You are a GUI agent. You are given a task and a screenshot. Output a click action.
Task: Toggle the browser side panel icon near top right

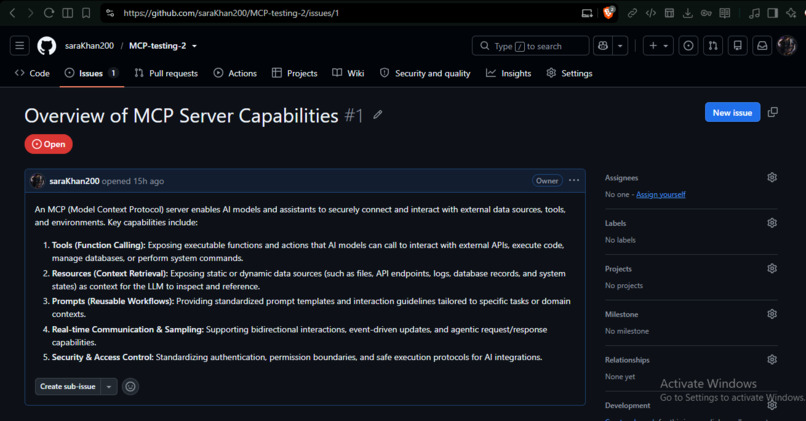coord(773,13)
